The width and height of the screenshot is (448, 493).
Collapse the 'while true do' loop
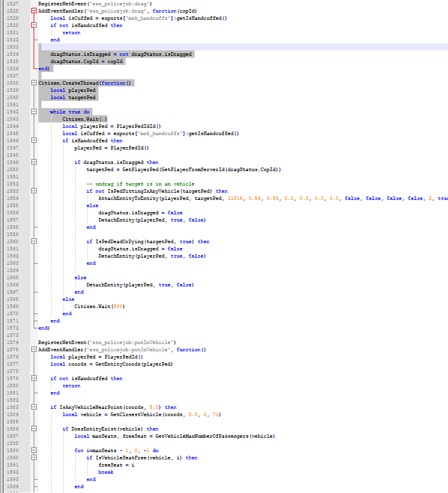(x=34, y=112)
